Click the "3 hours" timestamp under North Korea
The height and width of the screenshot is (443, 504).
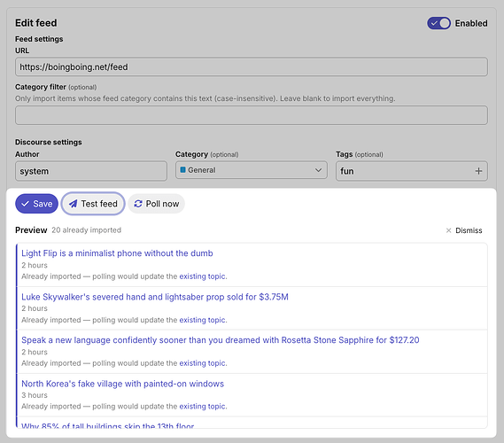coord(35,395)
